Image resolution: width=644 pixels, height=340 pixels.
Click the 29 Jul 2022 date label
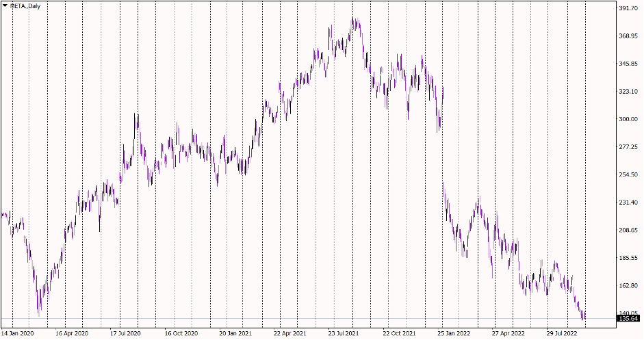pyautogui.click(x=563, y=333)
